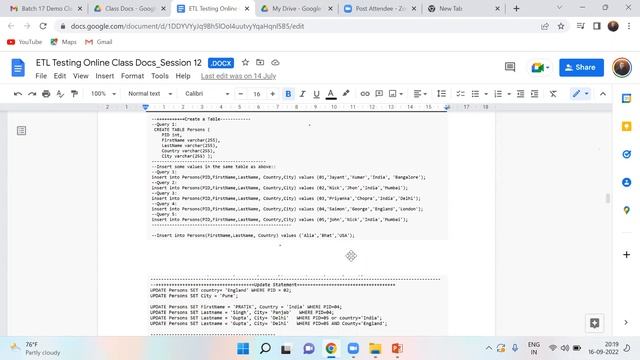Open the Google Meet call dropdown
640x360 pixels.
(540, 67)
